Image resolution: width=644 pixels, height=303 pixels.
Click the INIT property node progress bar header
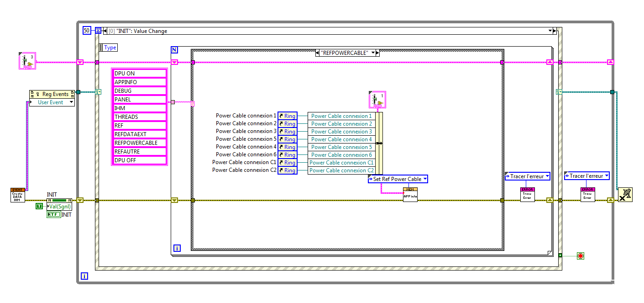pos(59,200)
